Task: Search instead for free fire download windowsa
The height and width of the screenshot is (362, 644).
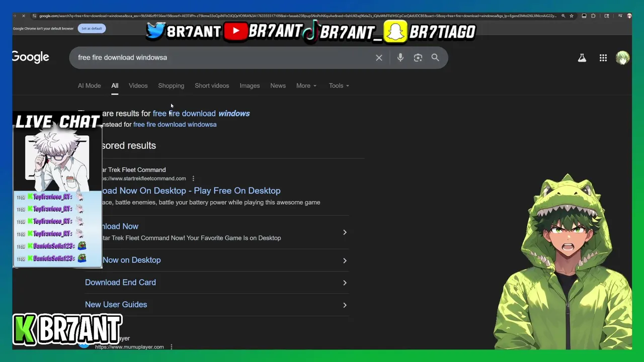Action: [175, 125]
